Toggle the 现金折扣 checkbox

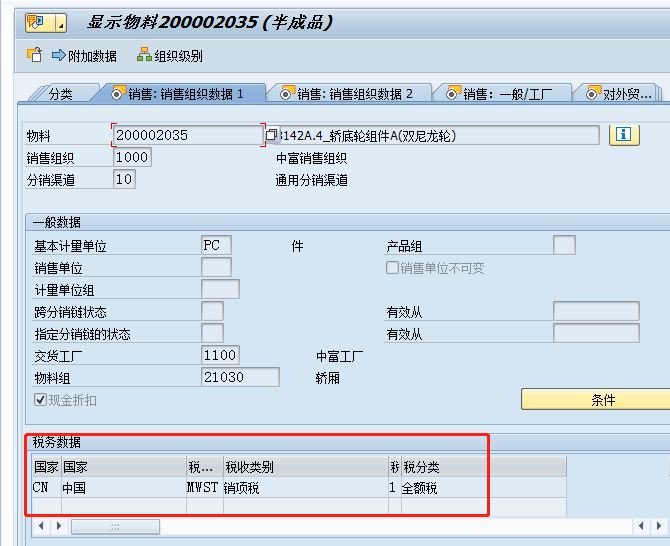coord(40,400)
